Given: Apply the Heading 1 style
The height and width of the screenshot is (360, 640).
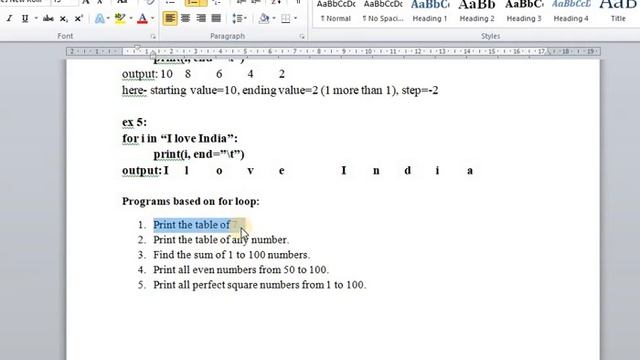Looking at the screenshot, I should tap(430, 12).
